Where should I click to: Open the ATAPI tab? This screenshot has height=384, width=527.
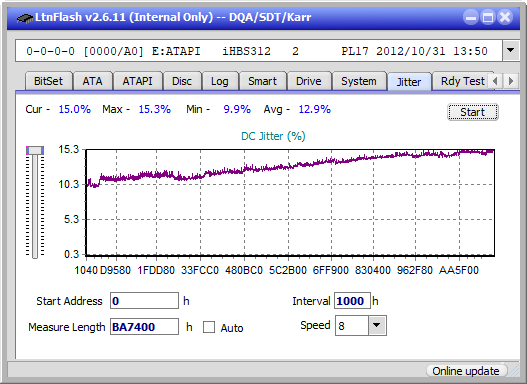(137, 81)
